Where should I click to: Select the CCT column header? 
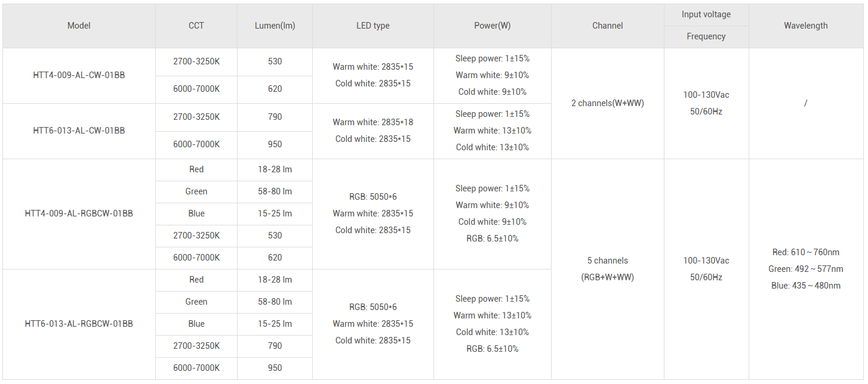(x=196, y=26)
